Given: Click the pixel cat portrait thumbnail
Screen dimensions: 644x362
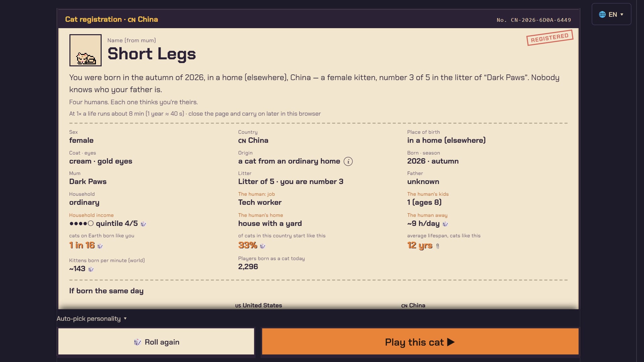Looking at the screenshot, I should tap(86, 50).
